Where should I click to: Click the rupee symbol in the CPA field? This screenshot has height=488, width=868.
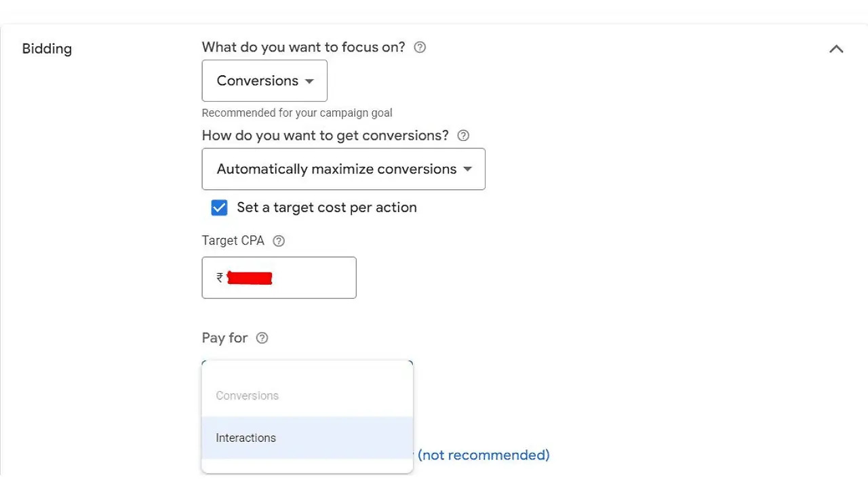219,278
